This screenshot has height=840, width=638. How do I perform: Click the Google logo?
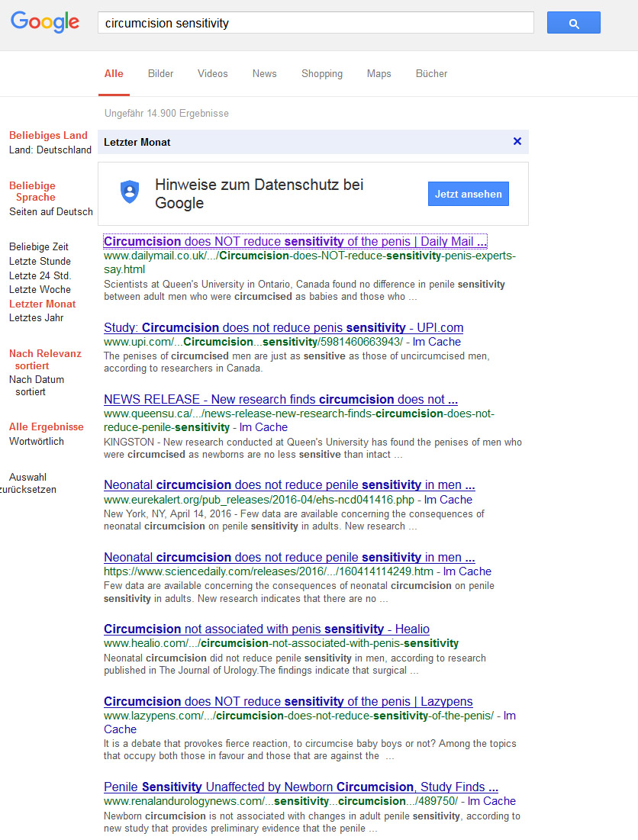(x=45, y=22)
